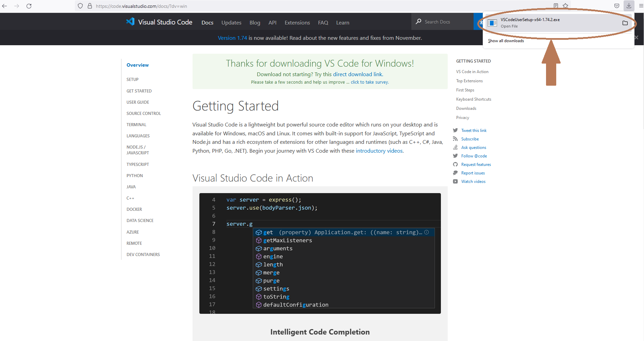Expand the DATA SCIENCE section

140,221
